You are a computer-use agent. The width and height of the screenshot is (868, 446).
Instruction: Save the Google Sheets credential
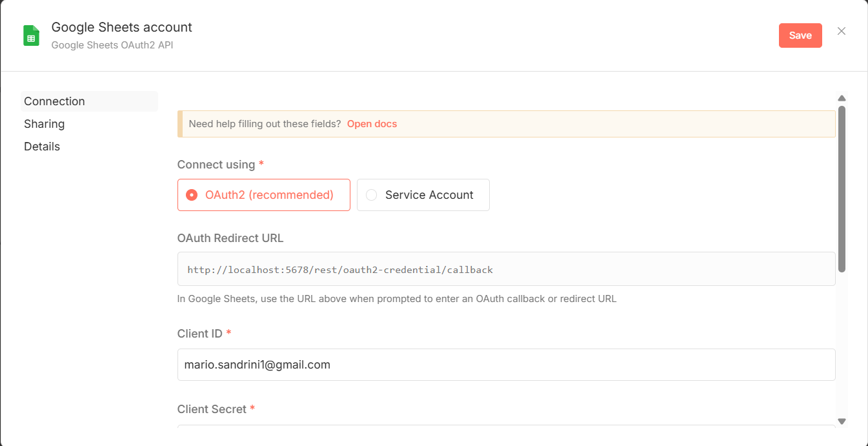pyautogui.click(x=800, y=35)
